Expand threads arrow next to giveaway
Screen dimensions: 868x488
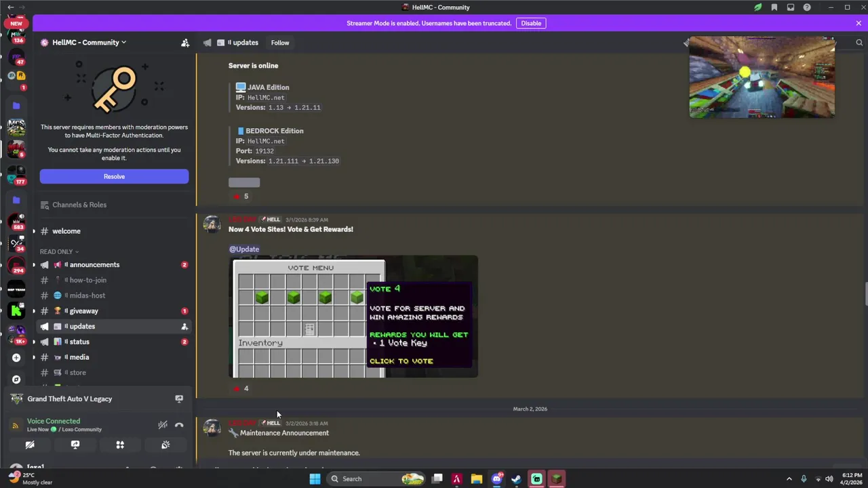(x=34, y=311)
